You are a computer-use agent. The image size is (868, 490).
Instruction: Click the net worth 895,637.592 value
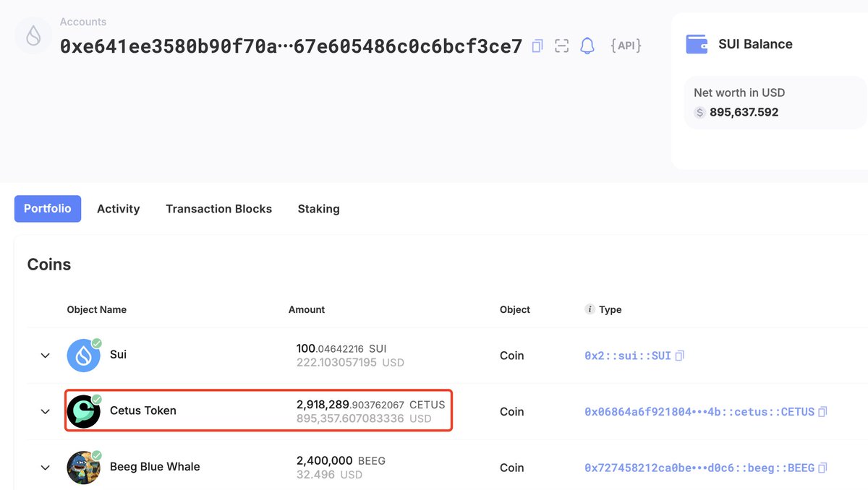click(x=744, y=113)
